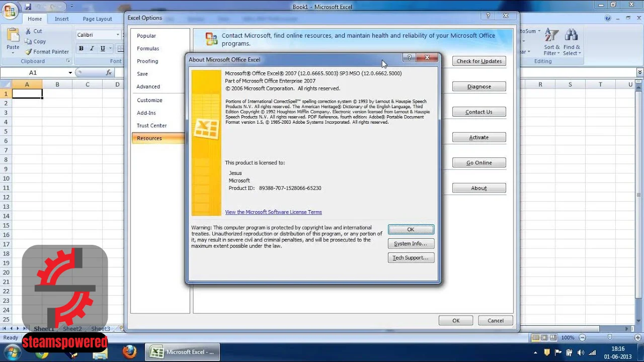644x362 pixels.
Task: Open the Paste options dropdown arrow
Action: 13,53
